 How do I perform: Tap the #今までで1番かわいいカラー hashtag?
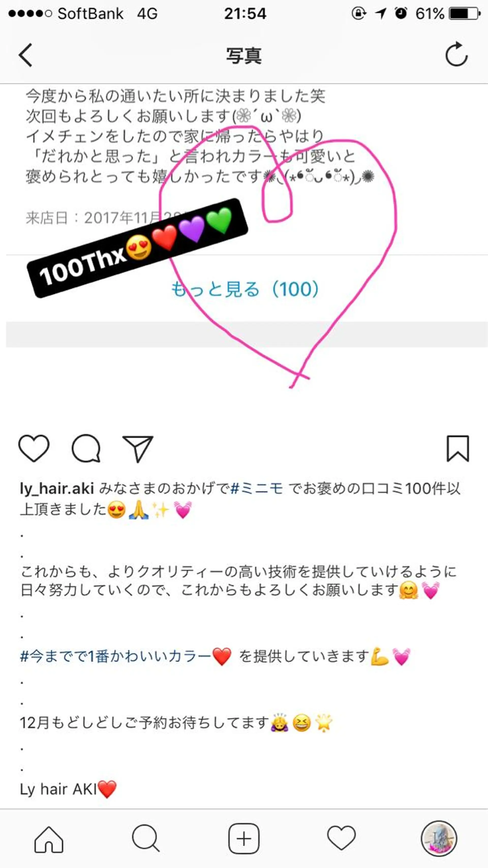115,656
